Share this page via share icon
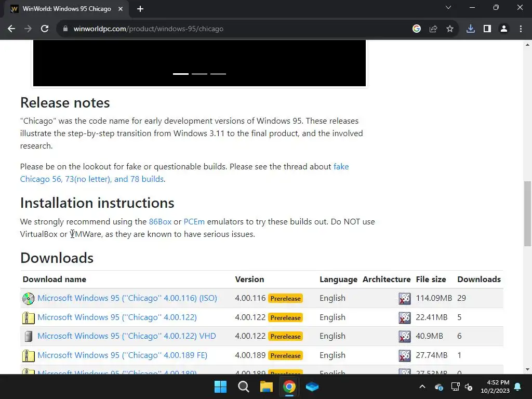 pyautogui.click(x=433, y=29)
